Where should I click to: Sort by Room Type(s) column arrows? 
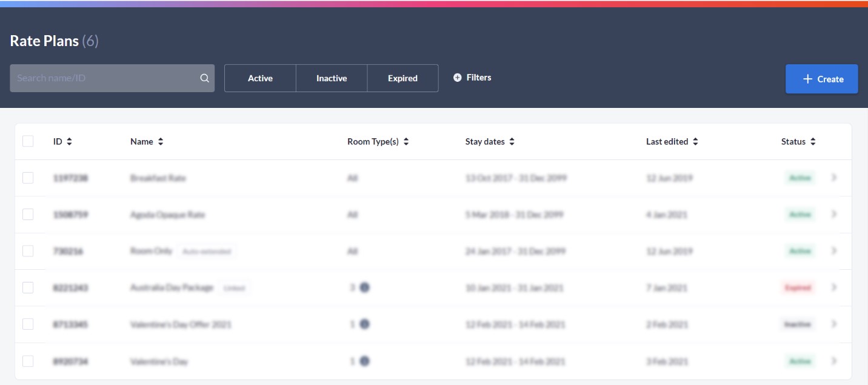(406, 142)
